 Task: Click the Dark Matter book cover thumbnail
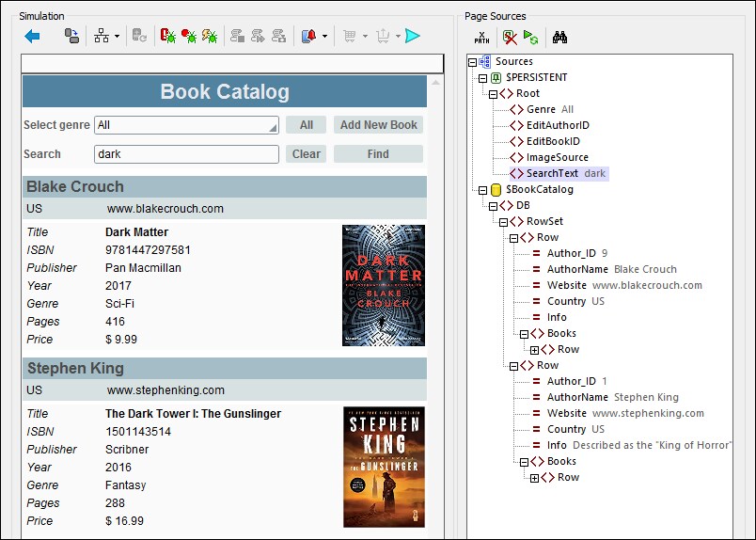pos(384,285)
